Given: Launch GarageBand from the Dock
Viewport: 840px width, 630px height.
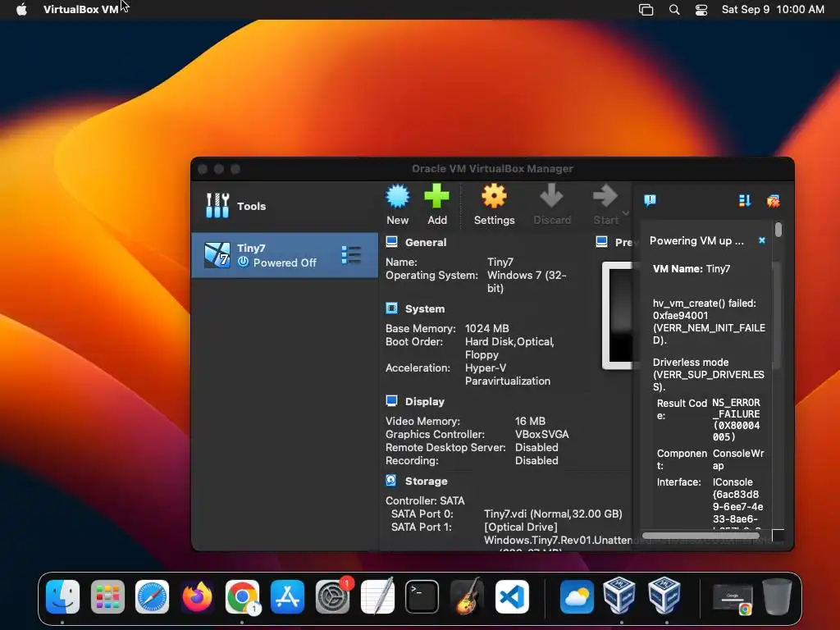Looking at the screenshot, I should tap(467, 596).
